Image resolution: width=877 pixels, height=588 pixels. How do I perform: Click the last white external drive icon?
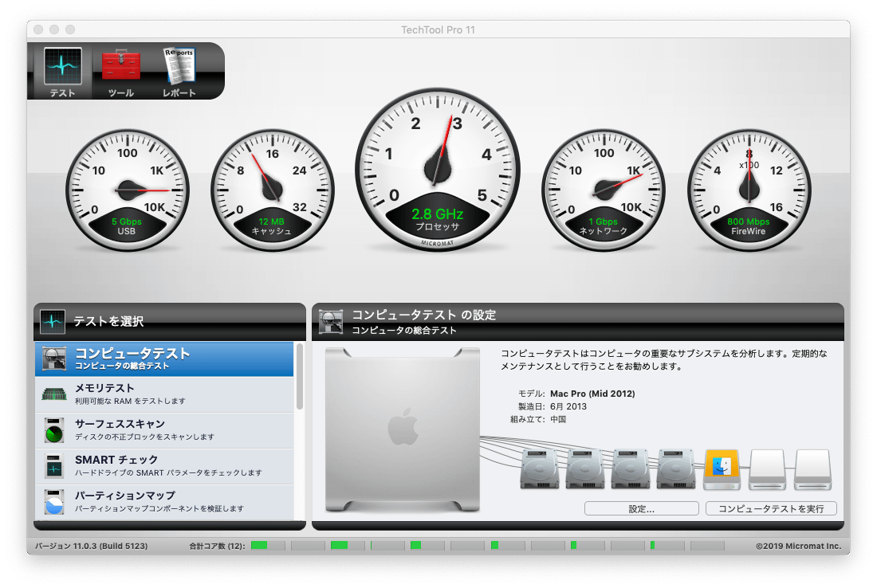pos(812,469)
